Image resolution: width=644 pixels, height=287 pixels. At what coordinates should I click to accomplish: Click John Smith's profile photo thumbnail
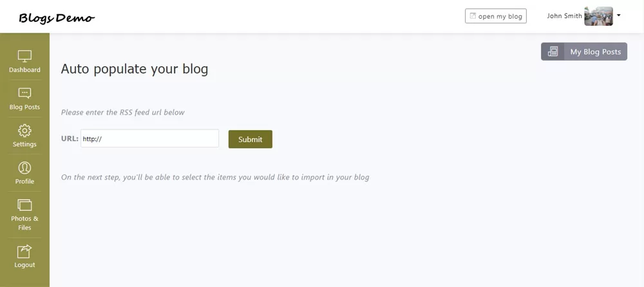tap(598, 16)
